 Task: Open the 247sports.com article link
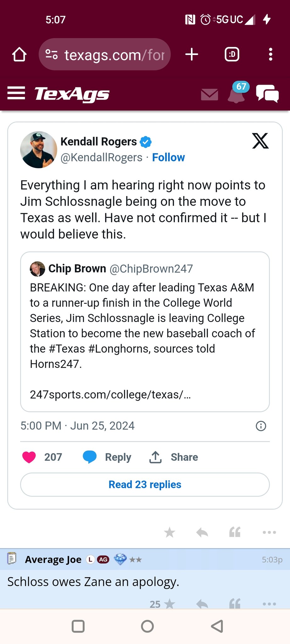pos(110,394)
